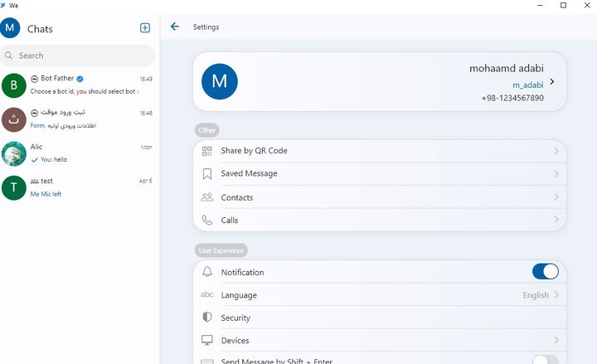Image resolution: width=597 pixels, height=364 pixels.
Task: Click the Devices monitor icon
Action: click(x=207, y=341)
